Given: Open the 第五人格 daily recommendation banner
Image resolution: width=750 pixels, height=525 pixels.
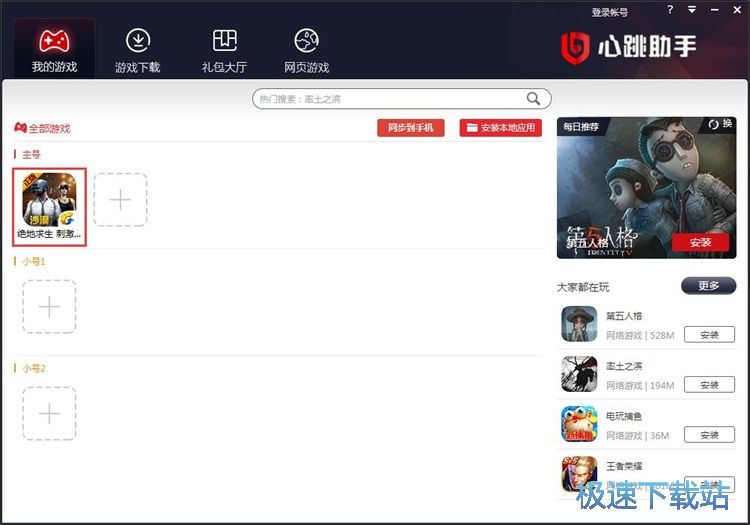Looking at the screenshot, I should pyautogui.click(x=646, y=188).
